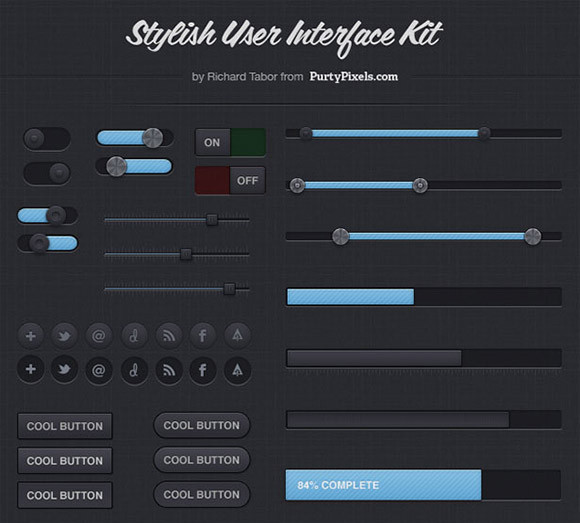580x523 pixels.
Task: Toggle the ON switch with the green side
Action: click(230, 142)
